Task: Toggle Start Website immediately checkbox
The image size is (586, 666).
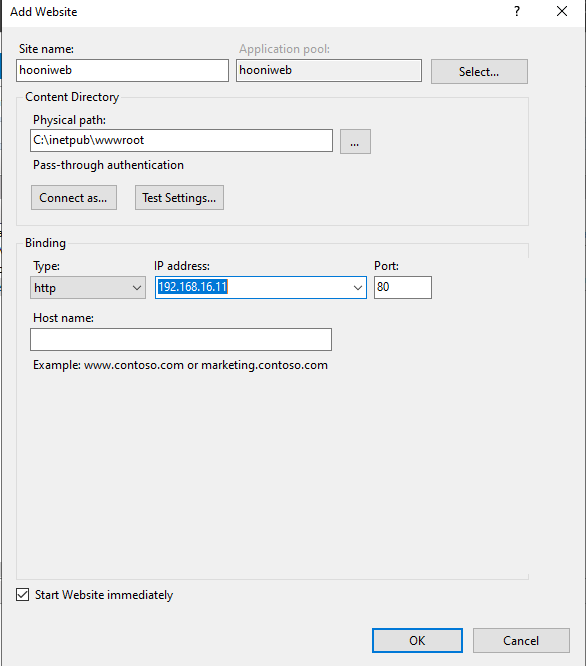Action: click(x=23, y=595)
